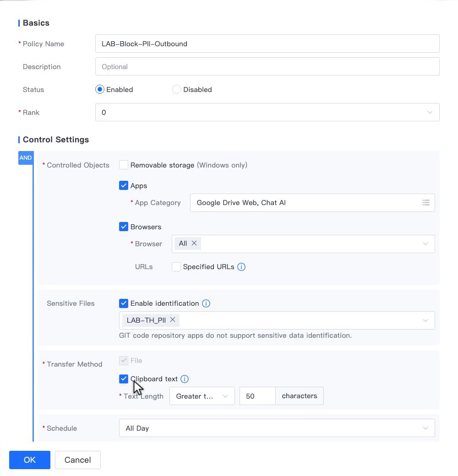Click the Sensitive Files label

point(71,303)
